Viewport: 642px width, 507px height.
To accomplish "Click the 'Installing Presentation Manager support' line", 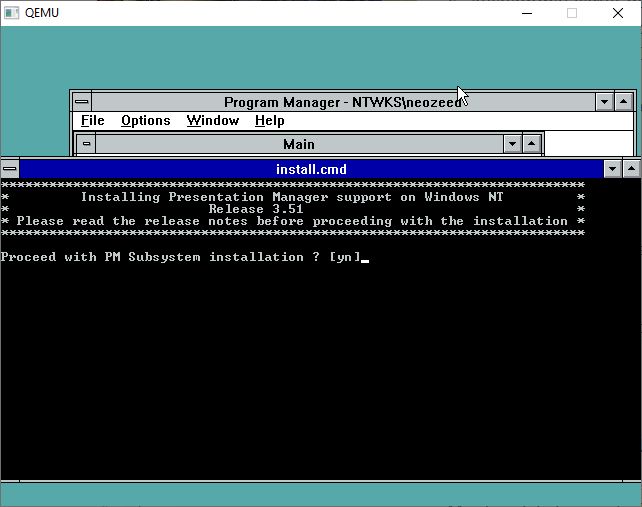I will coord(292,197).
